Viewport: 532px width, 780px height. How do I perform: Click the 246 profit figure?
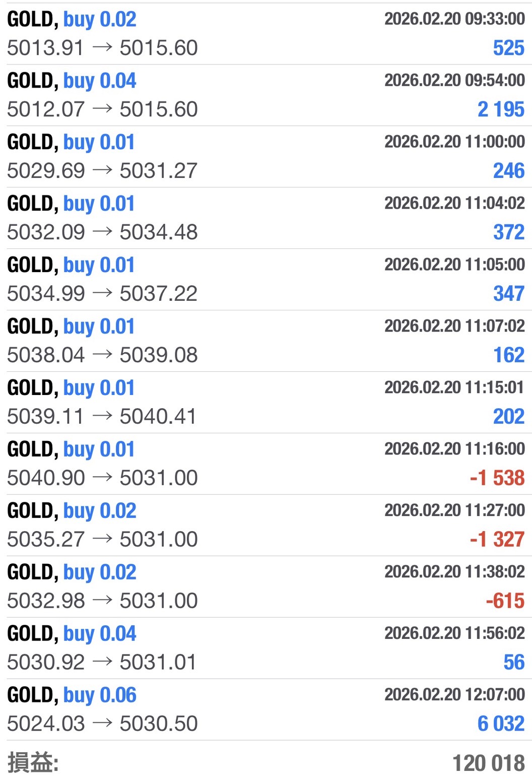coord(508,171)
